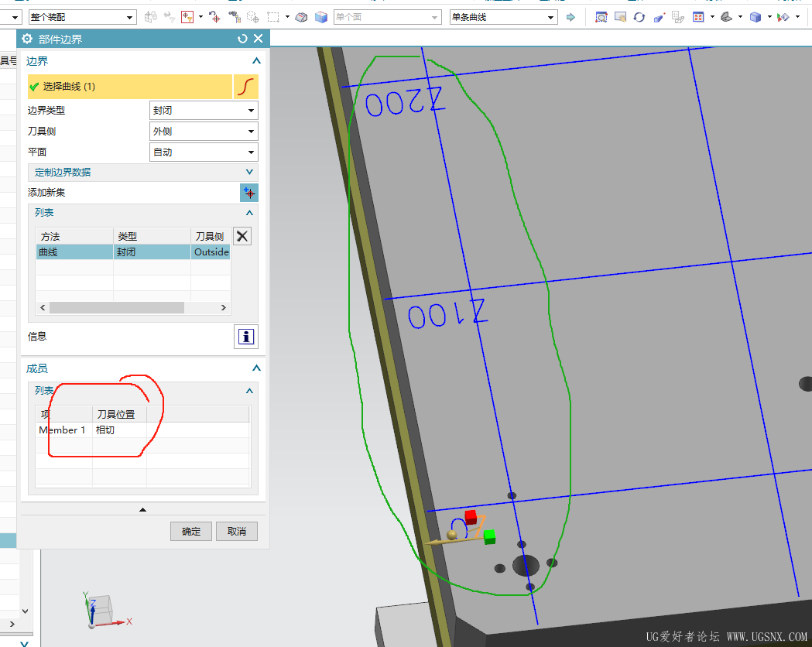Click the collapse dialog triangle above 确定

coord(143,510)
